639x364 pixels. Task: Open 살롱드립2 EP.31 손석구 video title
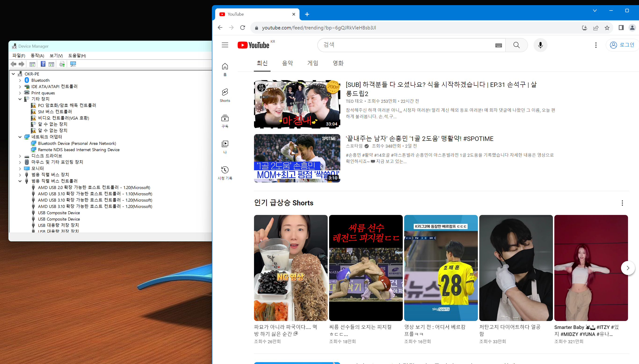441,89
